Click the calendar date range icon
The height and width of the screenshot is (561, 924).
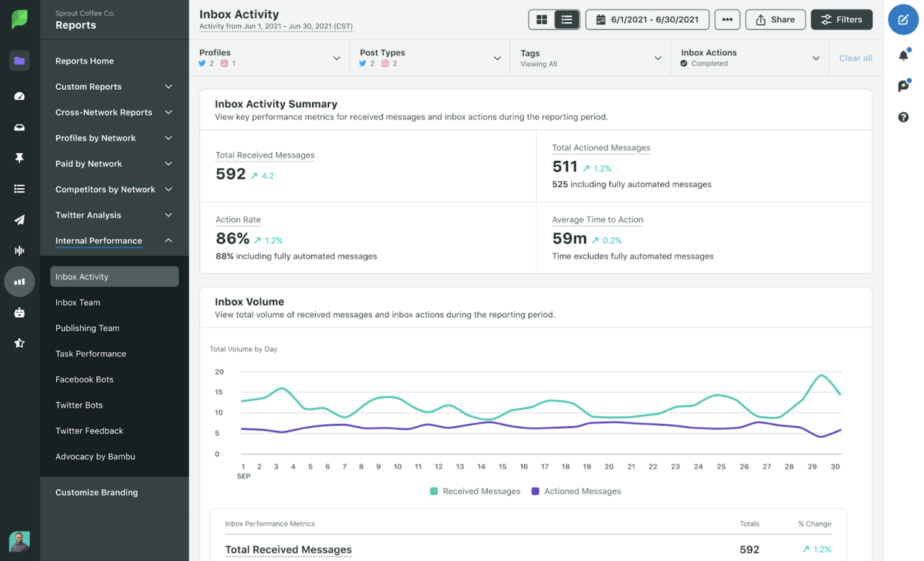[600, 19]
